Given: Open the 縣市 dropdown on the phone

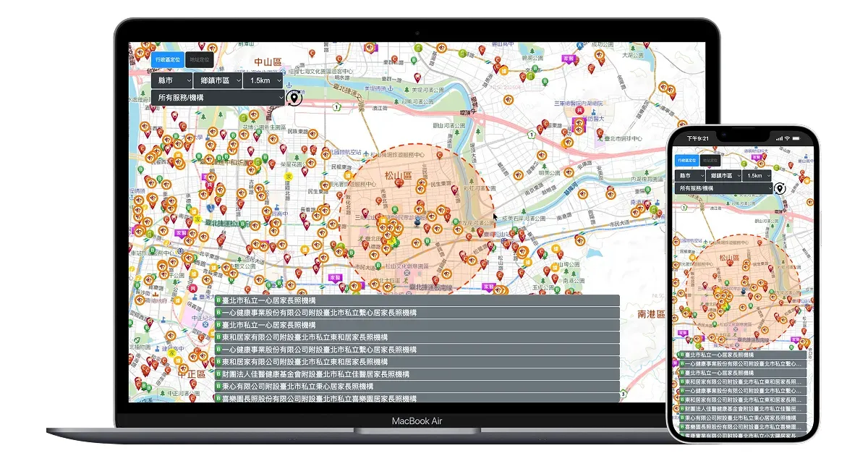Looking at the screenshot, I should coord(689,176).
